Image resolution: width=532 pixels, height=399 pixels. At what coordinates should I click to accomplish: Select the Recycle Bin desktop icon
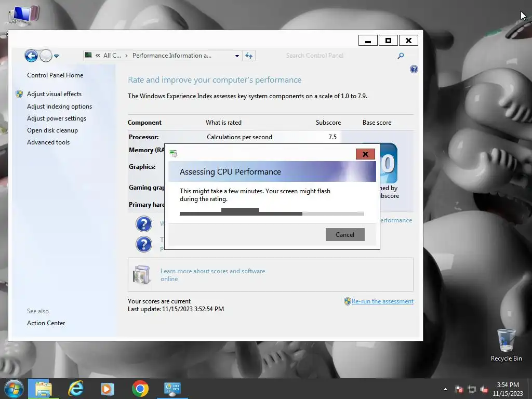(506, 345)
